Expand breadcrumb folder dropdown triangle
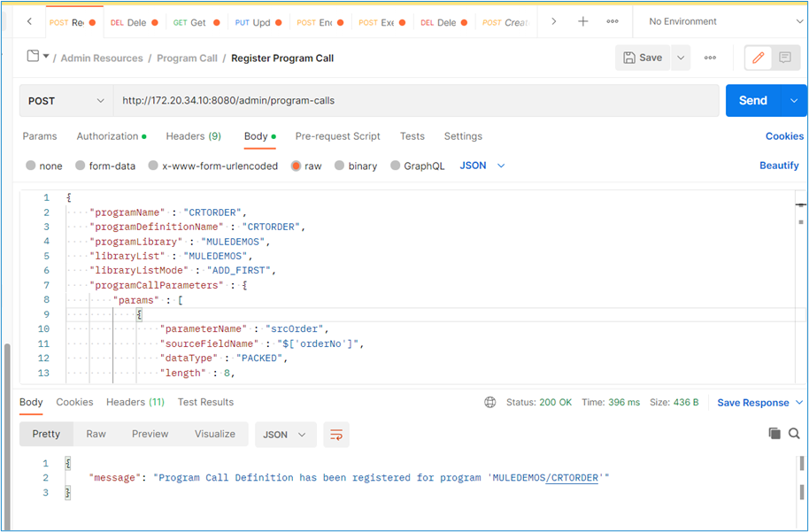Viewport: 809px width, 532px height. (46, 57)
